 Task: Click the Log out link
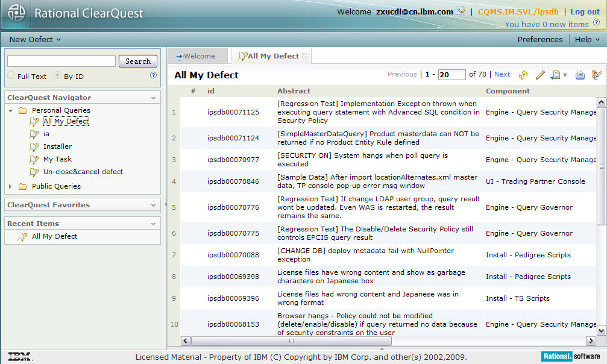tap(585, 11)
